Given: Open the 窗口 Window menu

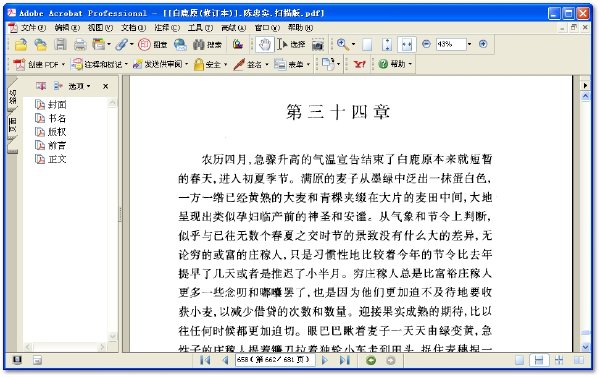Looking at the screenshot, I should coord(267,28).
